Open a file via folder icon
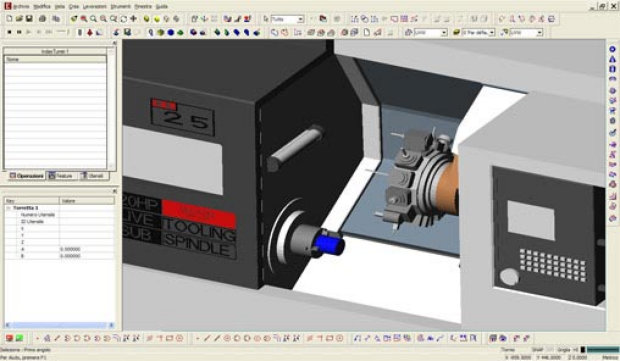 [x=19, y=19]
